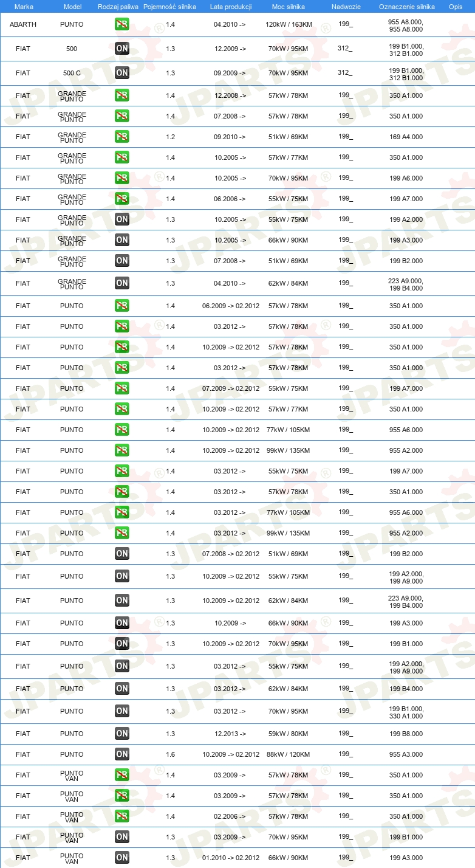Click ON icon in Punto Van 01.2010 -> 02.2012 row
Viewport: 475px width, 868px height.
point(122,858)
